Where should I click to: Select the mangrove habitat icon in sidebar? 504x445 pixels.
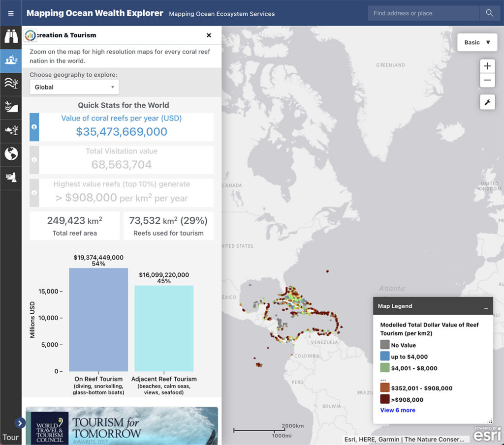coord(11,107)
